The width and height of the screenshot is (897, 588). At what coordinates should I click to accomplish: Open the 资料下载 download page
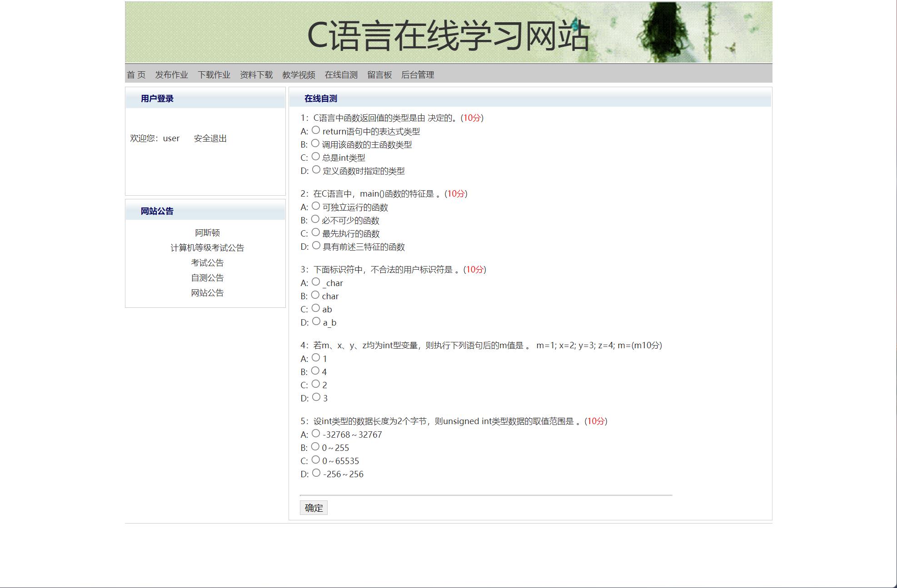256,74
